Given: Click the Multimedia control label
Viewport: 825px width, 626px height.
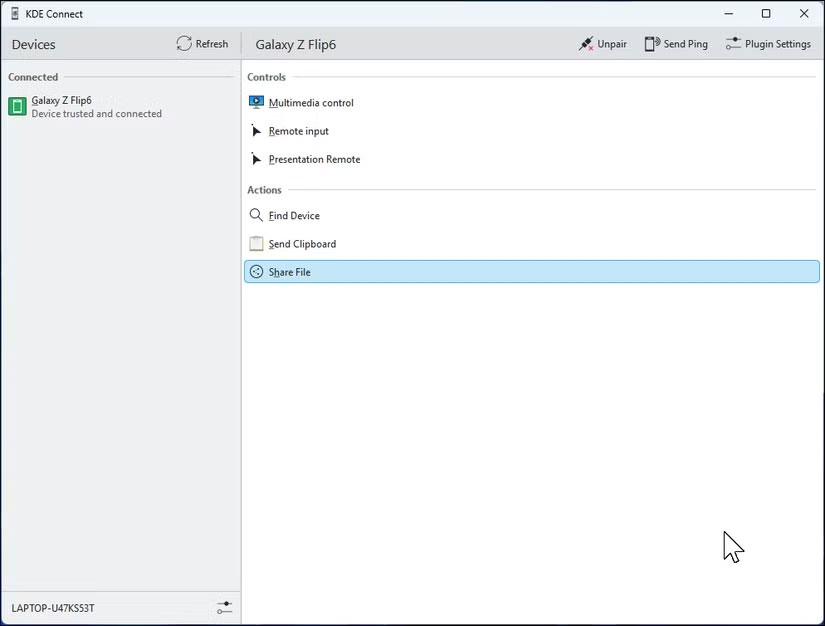Looking at the screenshot, I should 311,103.
